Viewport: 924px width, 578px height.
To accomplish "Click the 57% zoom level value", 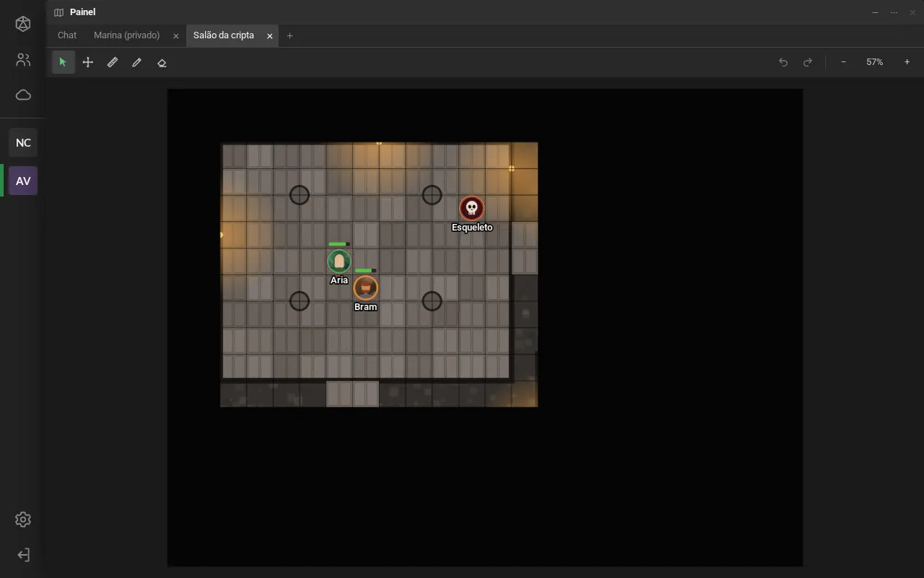I will [x=875, y=62].
